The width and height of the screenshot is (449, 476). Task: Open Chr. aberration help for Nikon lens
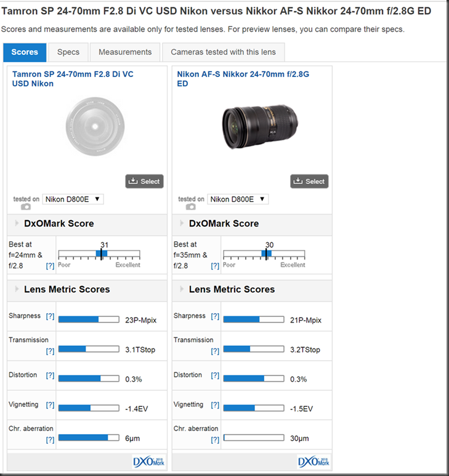click(215, 440)
